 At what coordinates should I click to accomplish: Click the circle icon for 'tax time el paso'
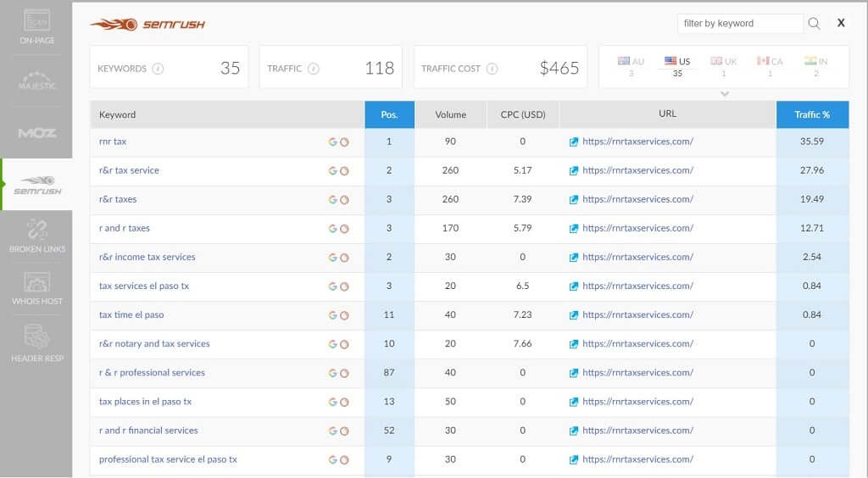(344, 315)
